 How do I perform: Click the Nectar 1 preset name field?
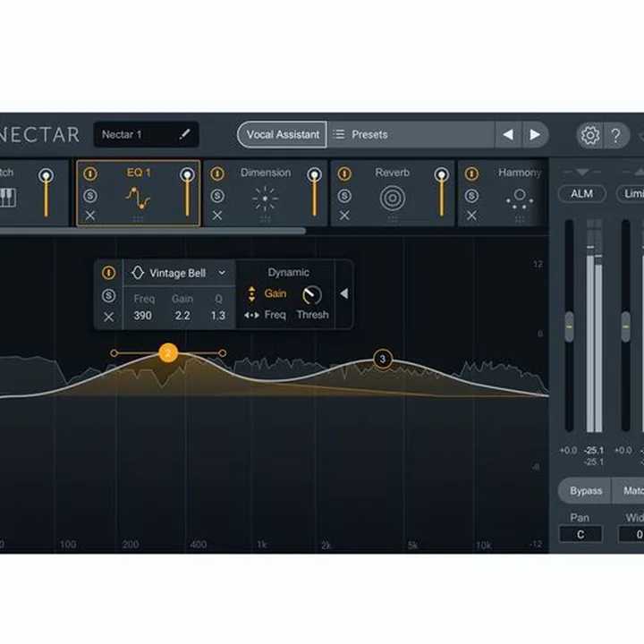[146, 134]
